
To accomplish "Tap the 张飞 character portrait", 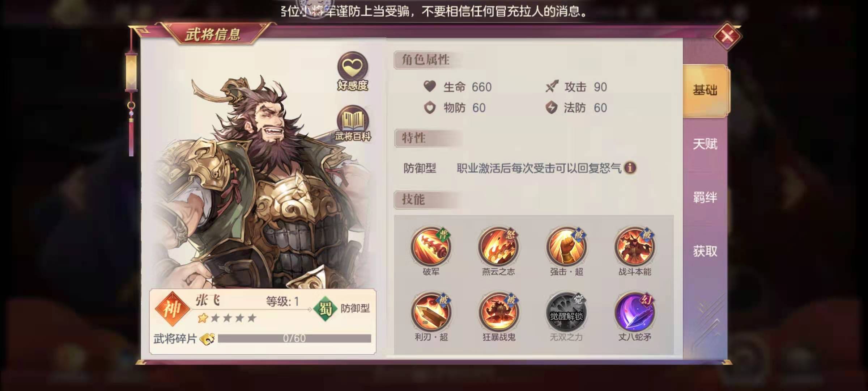I will pyautogui.click(x=259, y=181).
